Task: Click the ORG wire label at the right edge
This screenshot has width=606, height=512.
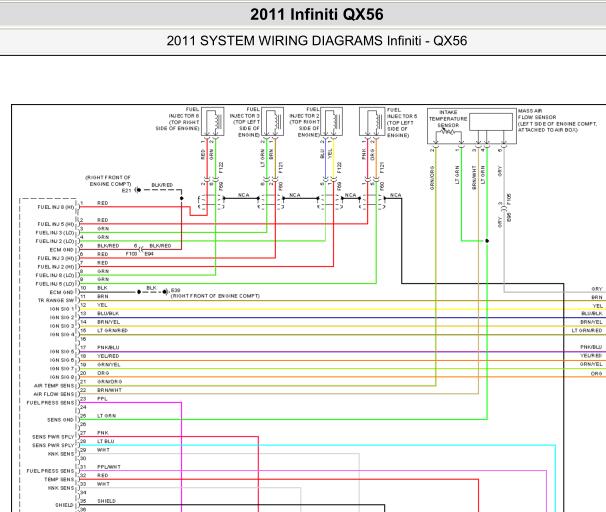Action: tap(596, 374)
